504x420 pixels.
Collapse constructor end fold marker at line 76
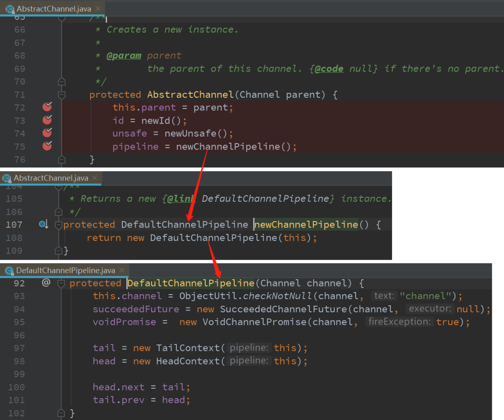pyautogui.click(x=62, y=159)
